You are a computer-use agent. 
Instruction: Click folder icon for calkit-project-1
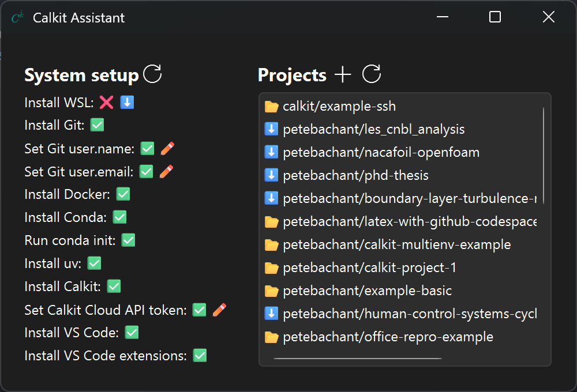click(x=271, y=267)
